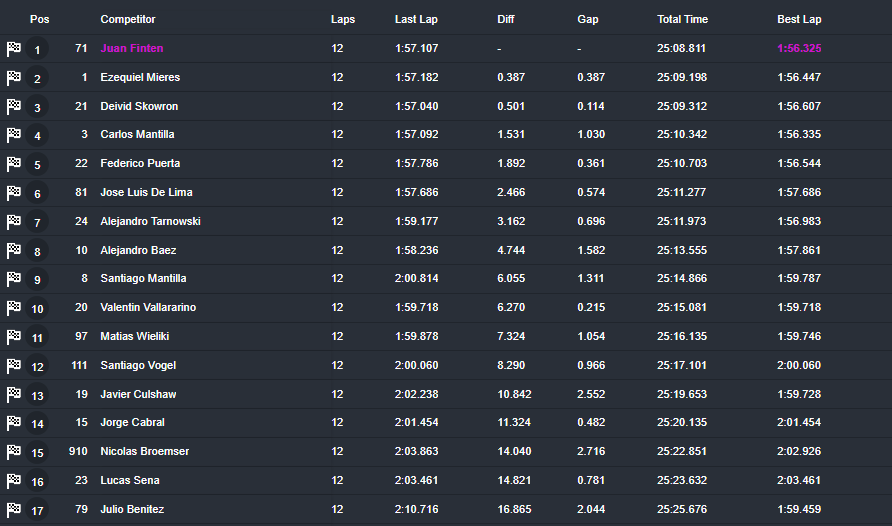This screenshot has height=526, width=892.
Task: Click the position 5 badge for Federico Puerta
Action: click(38, 164)
